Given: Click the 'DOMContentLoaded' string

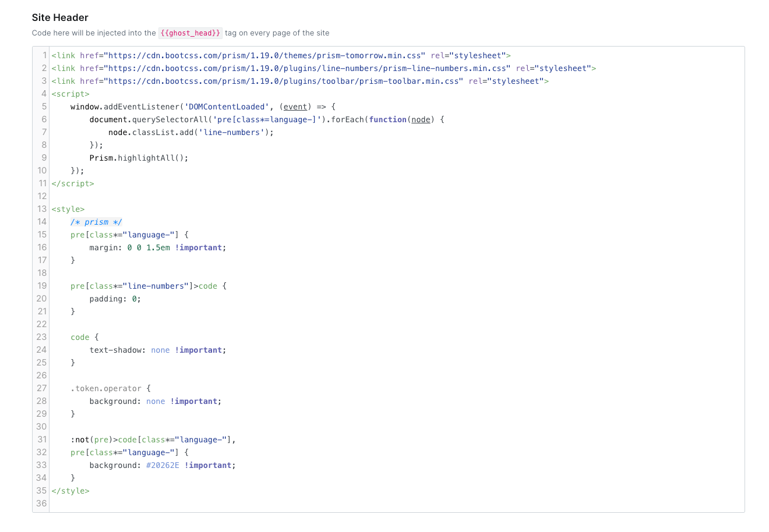Looking at the screenshot, I should coord(227,107).
